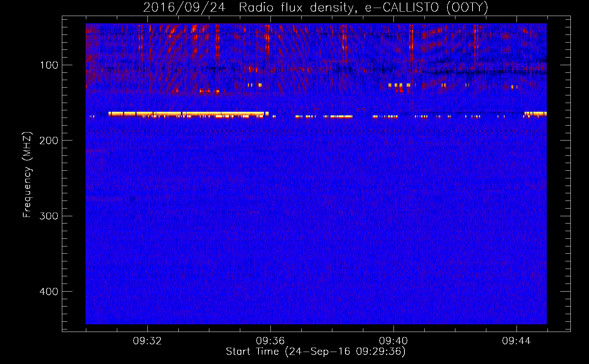
Task: Click the 100 frequency tick label
Action: click(x=49, y=65)
